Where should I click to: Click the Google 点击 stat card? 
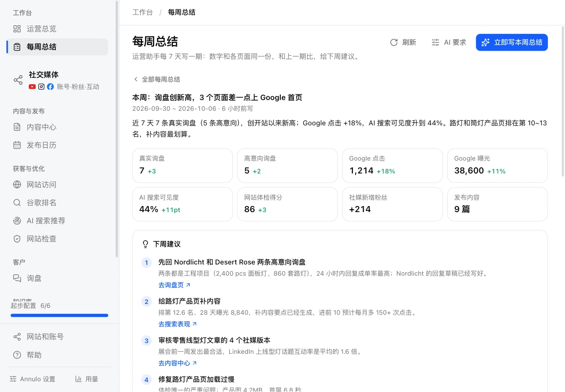392,166
